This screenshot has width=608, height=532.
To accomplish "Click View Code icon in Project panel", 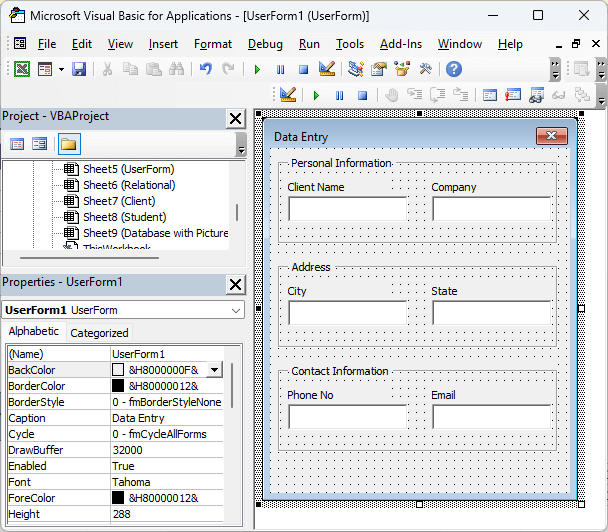I will point(17,144).
